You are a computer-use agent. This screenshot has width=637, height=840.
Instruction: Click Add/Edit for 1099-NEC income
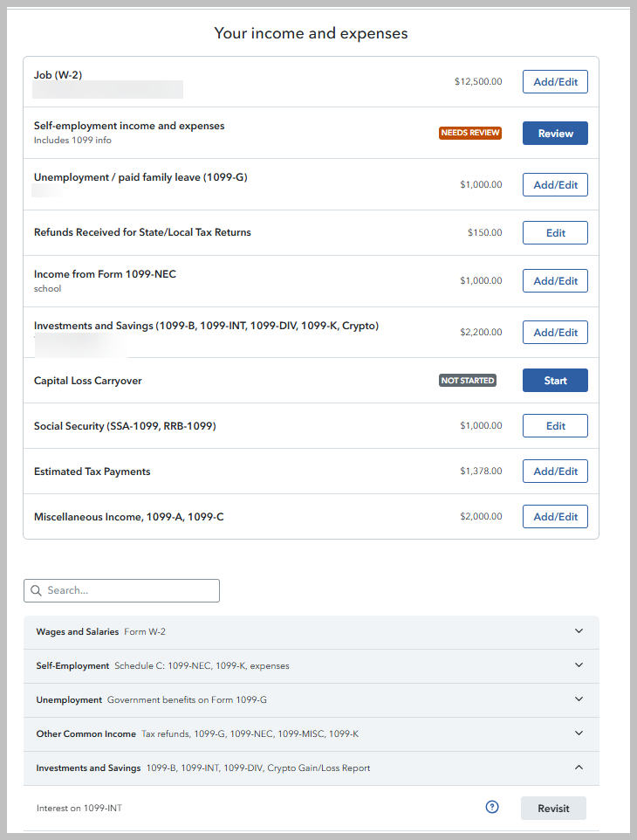(555, 281)
